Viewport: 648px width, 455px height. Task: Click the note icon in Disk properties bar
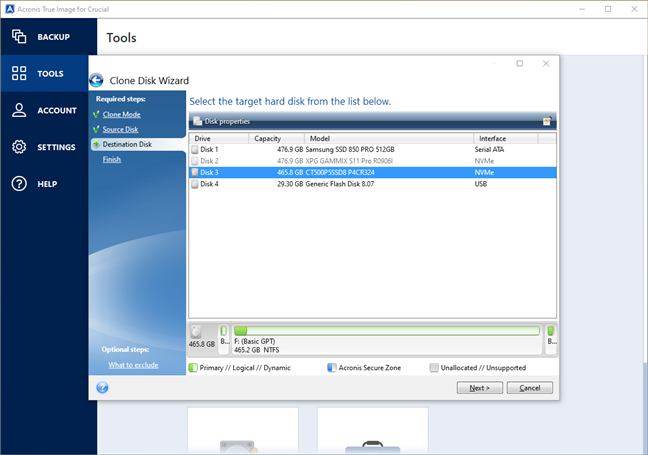click(x=547, y=121)
